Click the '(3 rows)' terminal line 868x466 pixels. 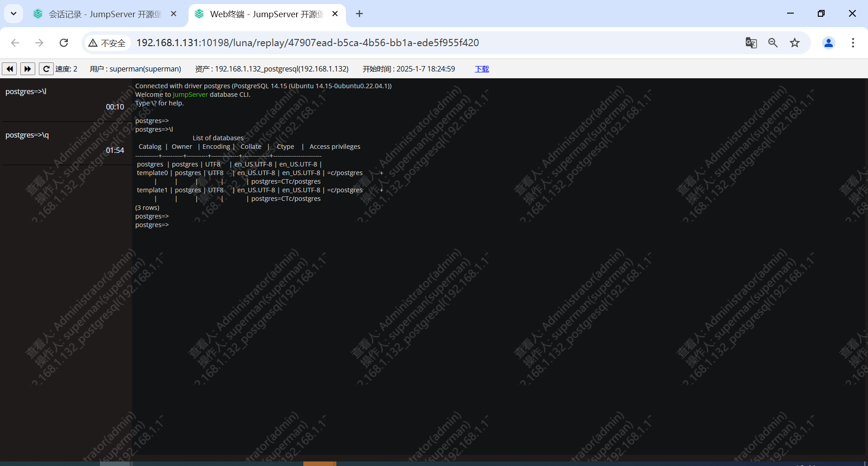tap(147, 208)
